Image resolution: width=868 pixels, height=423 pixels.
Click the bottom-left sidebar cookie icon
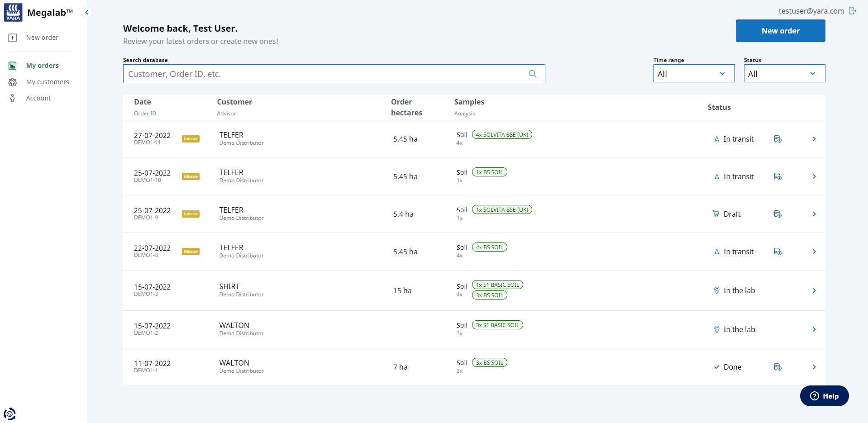[x=10, y=413]
